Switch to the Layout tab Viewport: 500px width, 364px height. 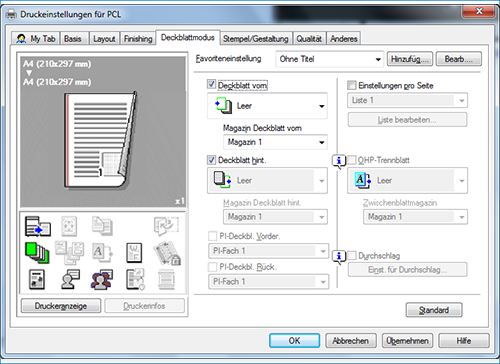[x=104, y=39]
